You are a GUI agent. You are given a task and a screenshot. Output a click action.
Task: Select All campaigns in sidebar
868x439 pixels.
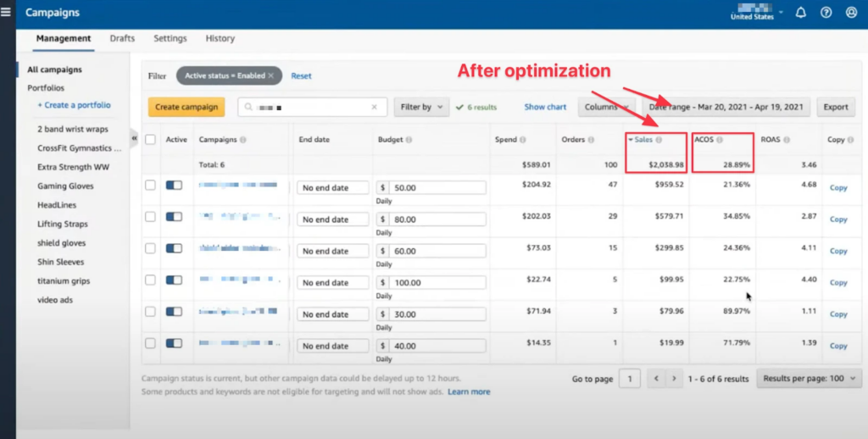pos(54,69)
